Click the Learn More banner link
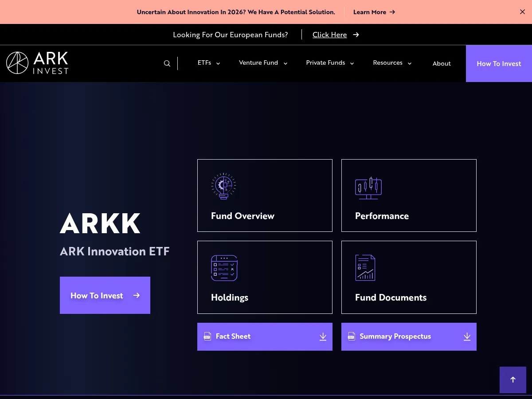Image resolution: width=532 pixels, height=399 pixels. pyautogui.click(x=374, y=12)
